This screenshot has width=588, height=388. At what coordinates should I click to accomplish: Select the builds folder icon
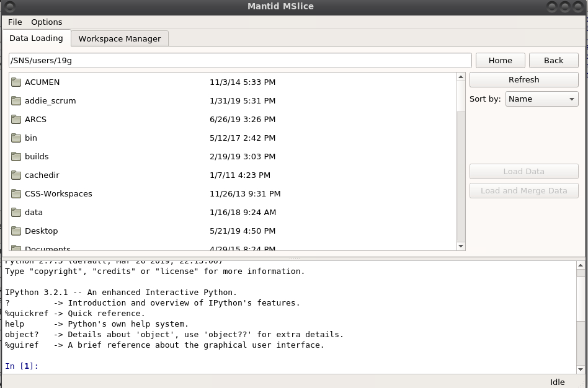[16, 156]
